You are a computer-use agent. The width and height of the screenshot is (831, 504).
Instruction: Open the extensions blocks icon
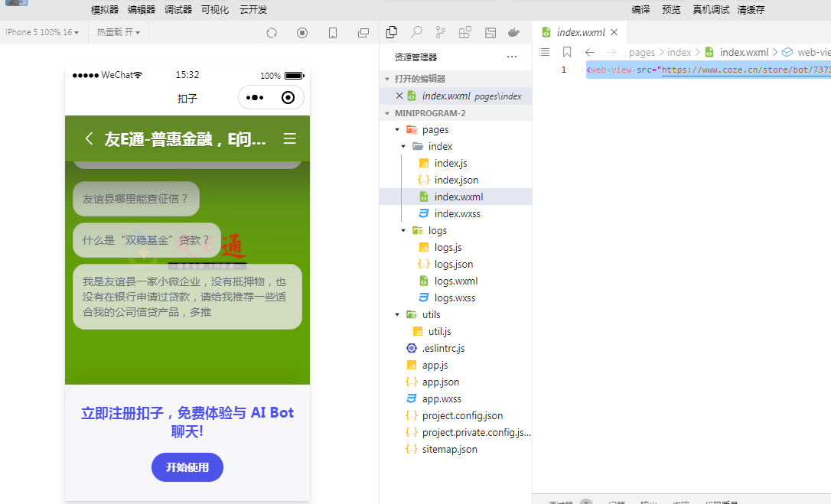(464, 32)
